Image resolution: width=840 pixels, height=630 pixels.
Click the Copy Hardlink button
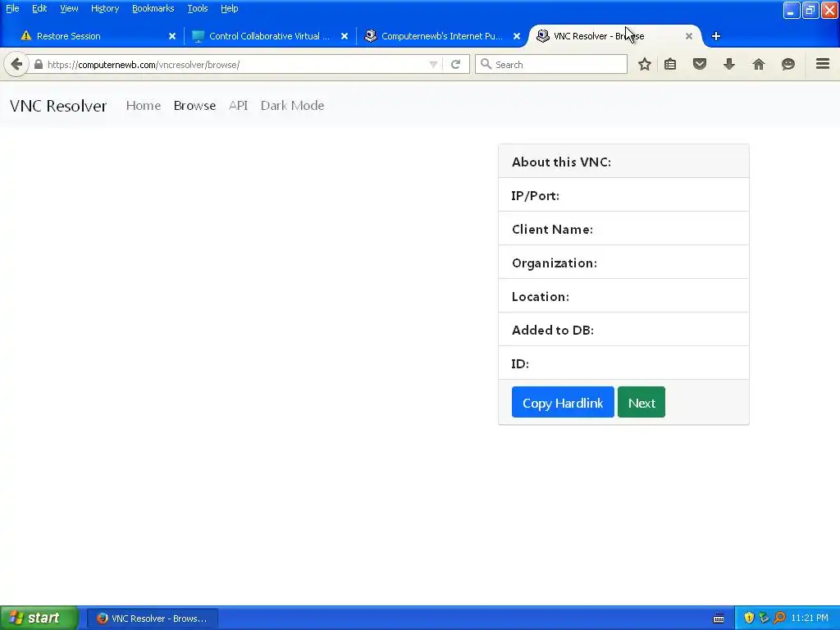pos(563,402)
